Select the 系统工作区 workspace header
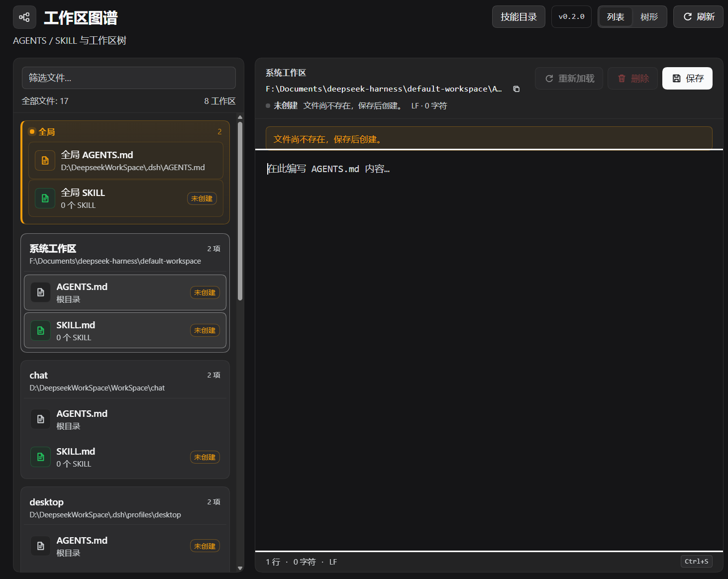Image resolution: width=728 pixels, height=579 pixels. point(125,254)
